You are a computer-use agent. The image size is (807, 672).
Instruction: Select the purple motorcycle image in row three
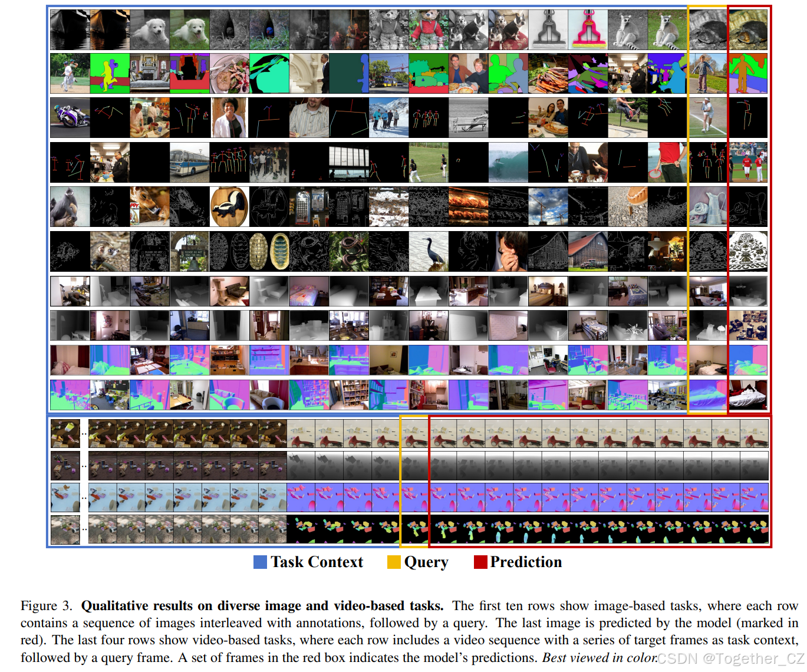tap(69, 117)
